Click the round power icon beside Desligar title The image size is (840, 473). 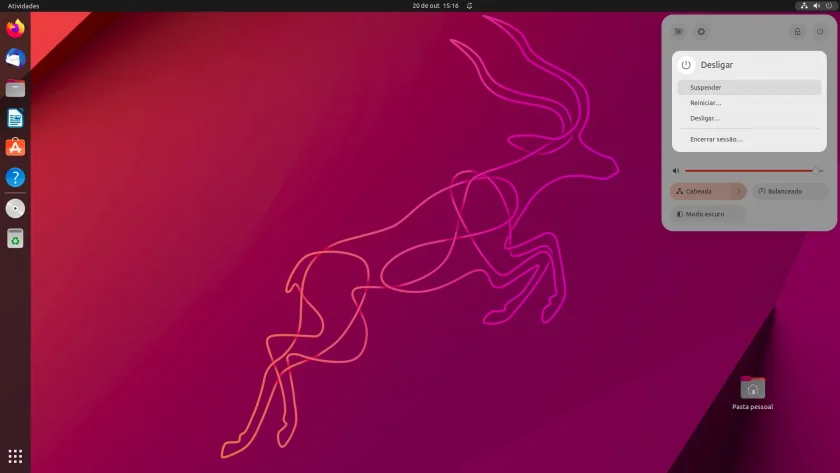pos(686,65)
